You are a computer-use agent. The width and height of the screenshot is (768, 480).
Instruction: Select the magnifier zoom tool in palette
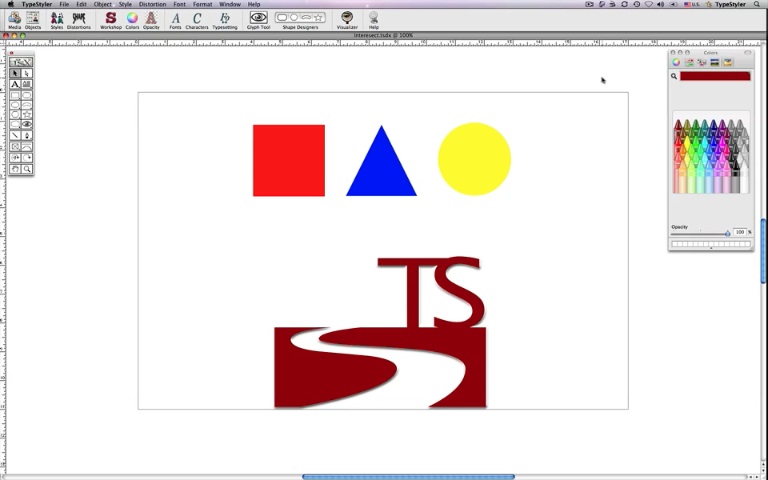pos(27,169)
